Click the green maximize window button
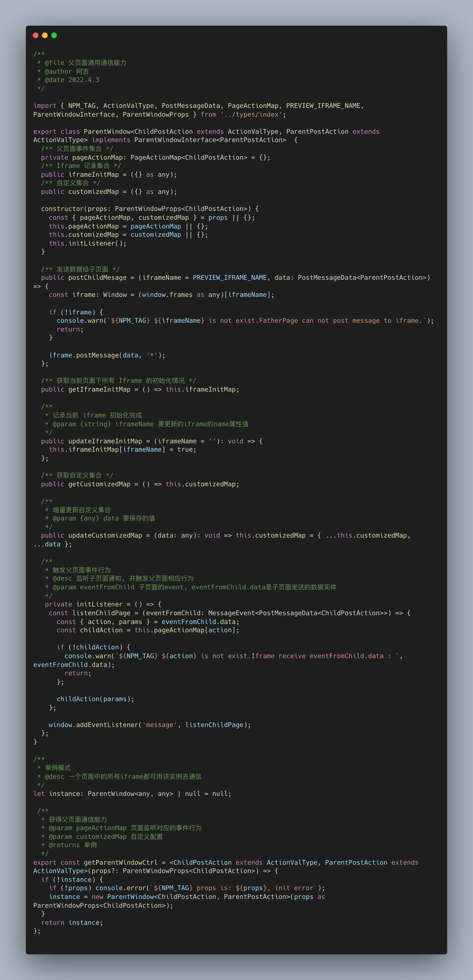473x980 pixels. [54, 35]
